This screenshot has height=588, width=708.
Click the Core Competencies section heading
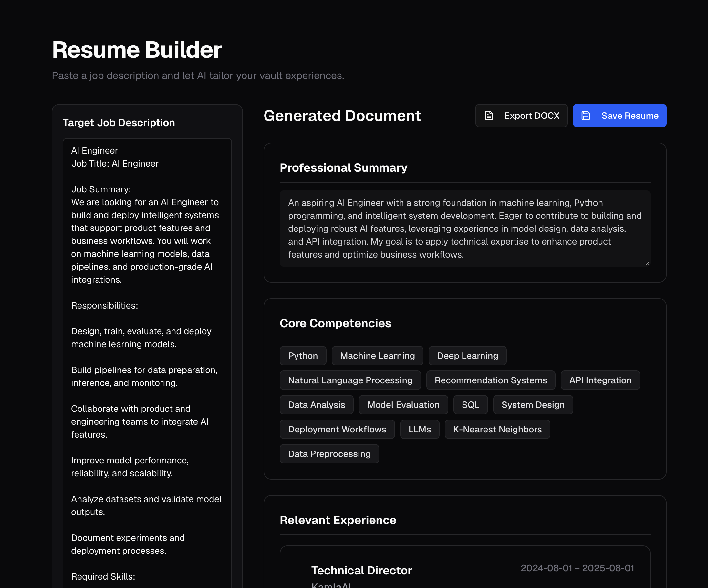[x=336, y=323]
